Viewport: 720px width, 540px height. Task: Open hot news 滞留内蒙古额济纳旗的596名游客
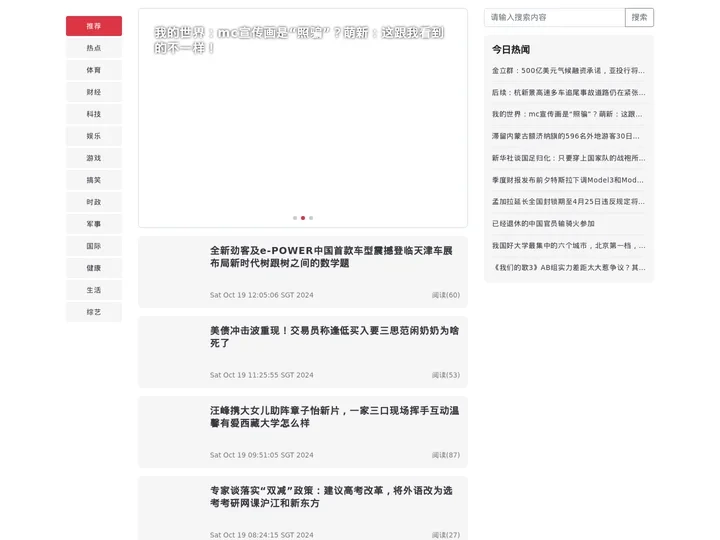(566, 136)
